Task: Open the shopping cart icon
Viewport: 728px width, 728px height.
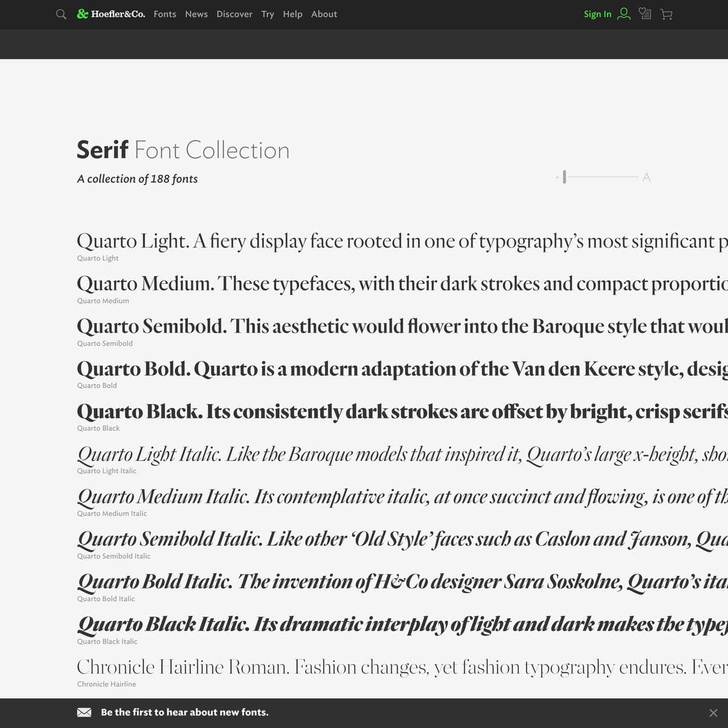Action: pyautogui.click(x=666, y=14)
